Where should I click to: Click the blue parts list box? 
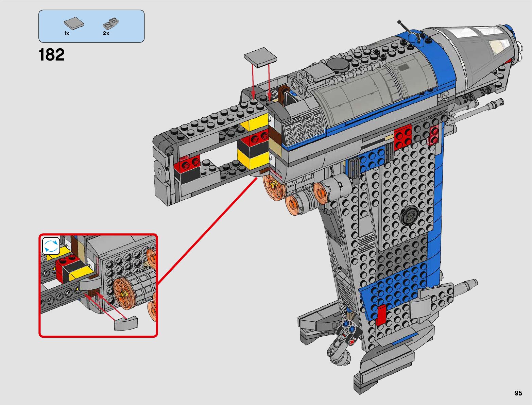[91, 26]
